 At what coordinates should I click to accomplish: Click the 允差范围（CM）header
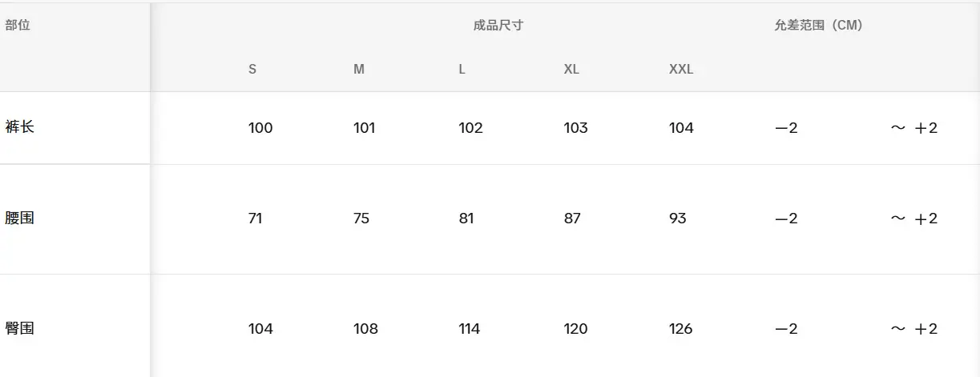818,26
